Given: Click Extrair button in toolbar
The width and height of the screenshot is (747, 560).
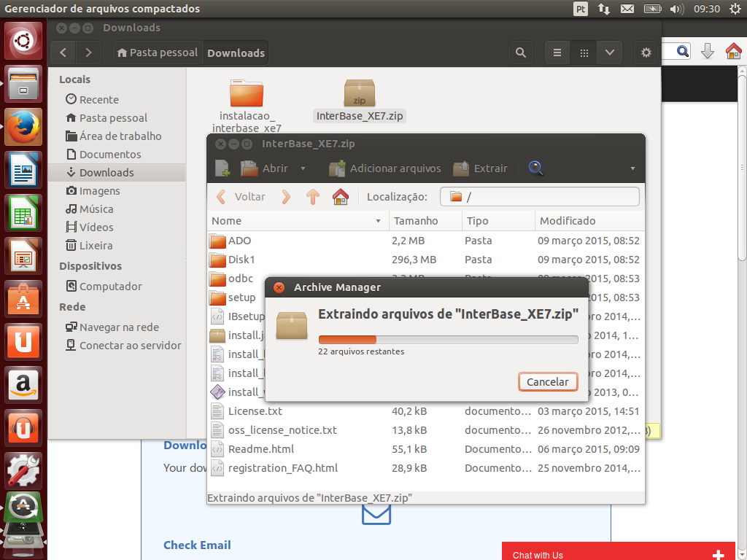Looking at the screenshot, I should click(x=481, y=168).
